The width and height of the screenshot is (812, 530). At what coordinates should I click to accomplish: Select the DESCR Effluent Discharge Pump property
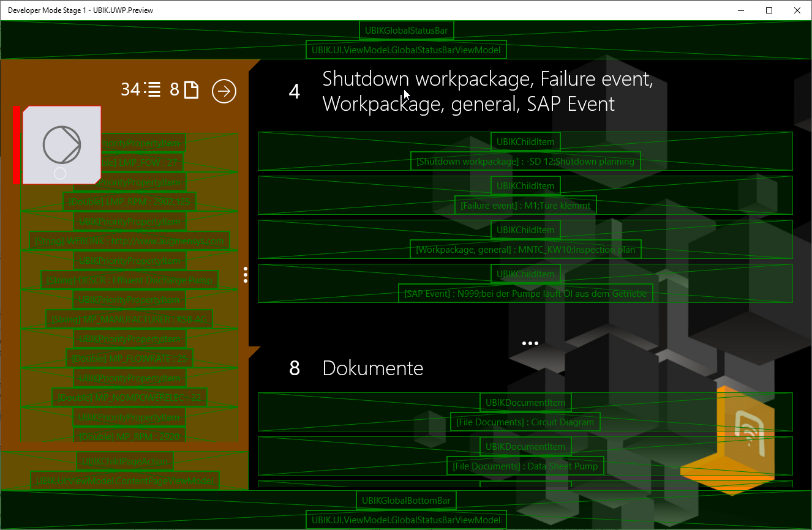coord(129,280)
